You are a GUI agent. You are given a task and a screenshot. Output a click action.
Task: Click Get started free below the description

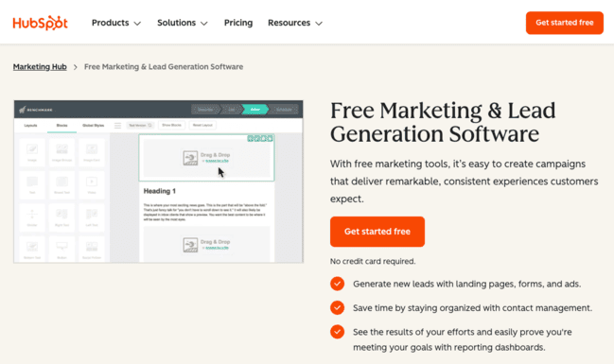(x=377, y=232)
